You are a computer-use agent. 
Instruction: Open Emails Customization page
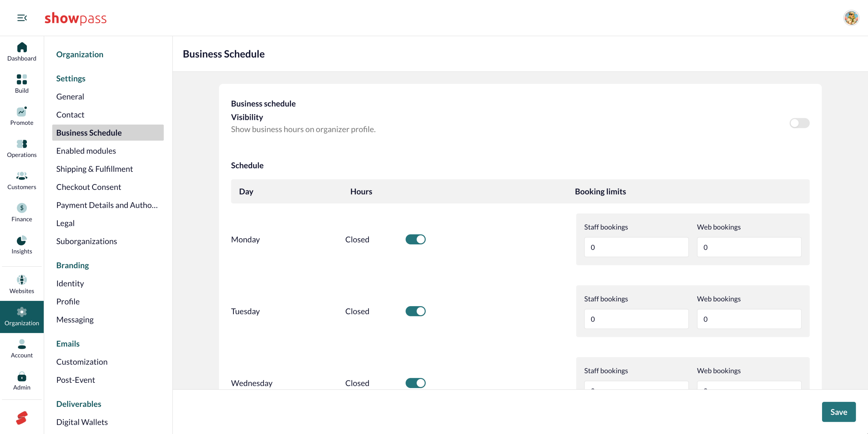pyautogui.click(x=108, y=362)
